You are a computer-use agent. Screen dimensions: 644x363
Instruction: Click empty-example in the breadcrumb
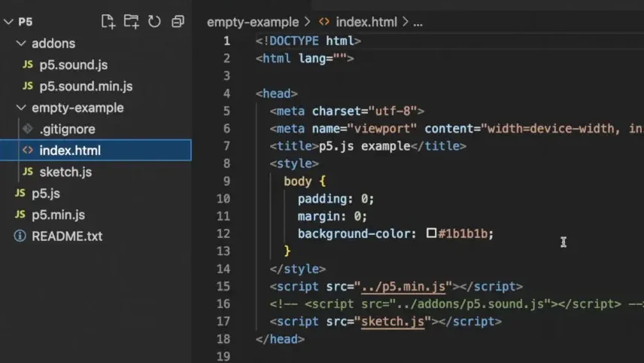pos(253,22)
